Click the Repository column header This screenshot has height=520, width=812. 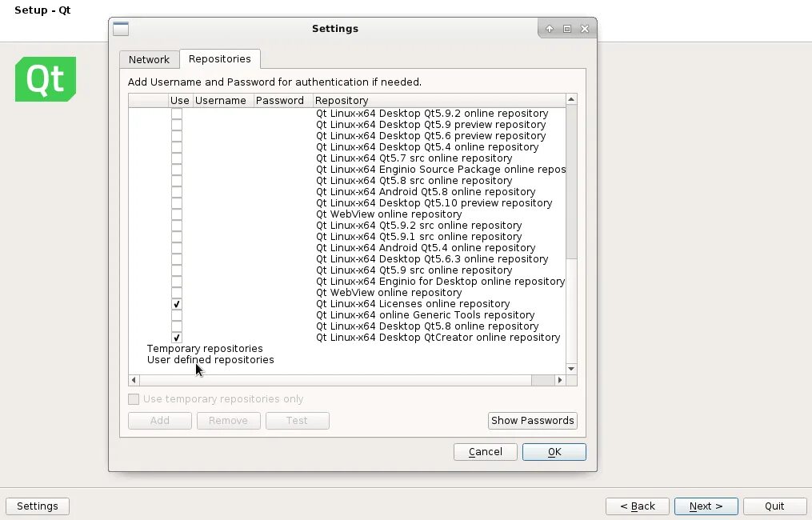click(x=439, y=101)
